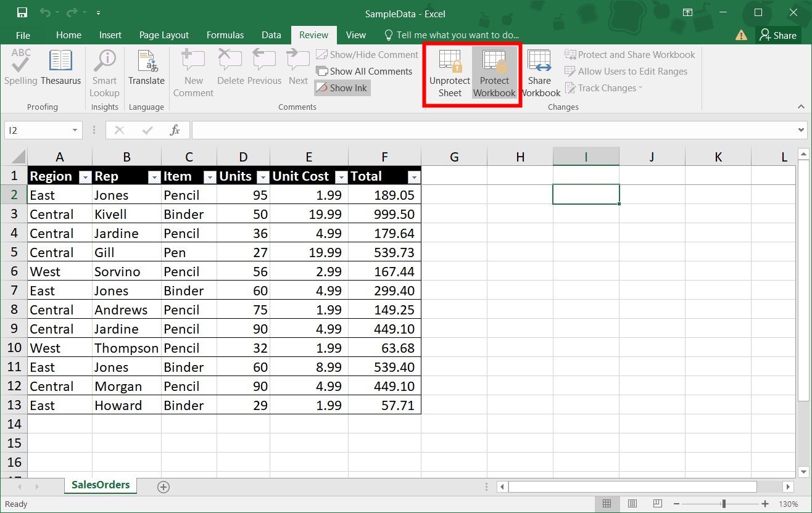Select column G header

click(454, 157)
